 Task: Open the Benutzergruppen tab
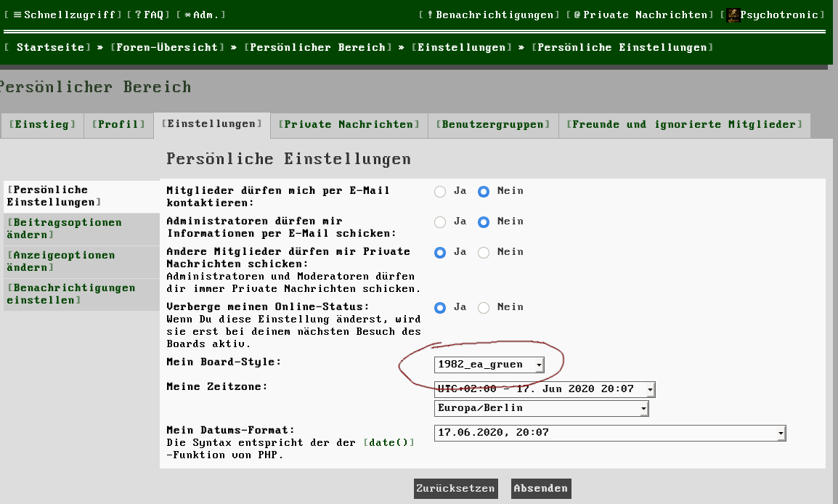[493, 124]
